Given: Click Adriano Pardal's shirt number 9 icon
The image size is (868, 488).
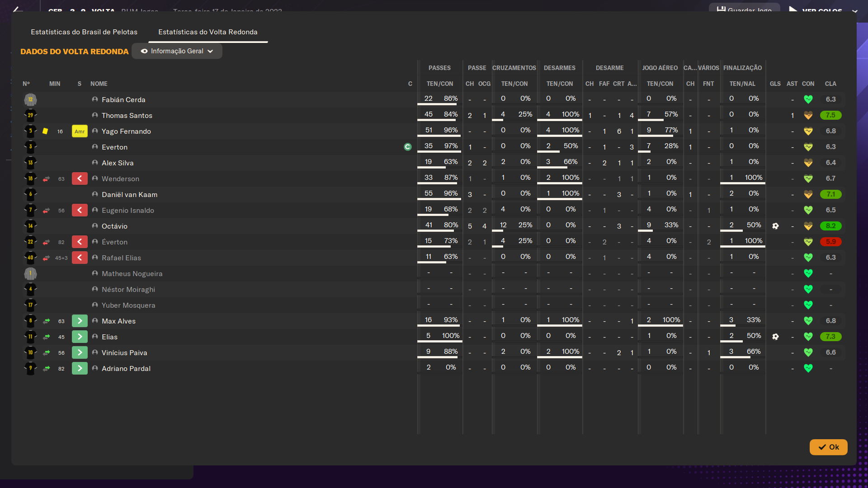Looking at the screenshot, I should (30, 368).
